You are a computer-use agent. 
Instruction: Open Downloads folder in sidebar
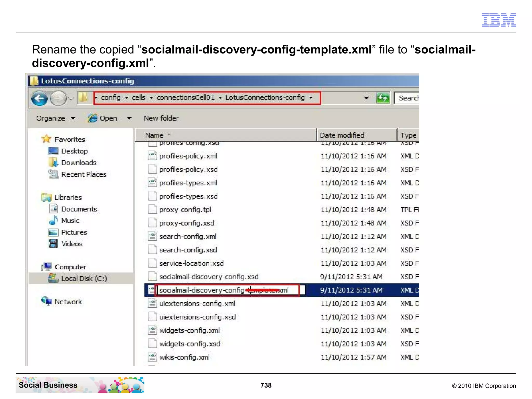pyautogui.click(x=79, y=163)
